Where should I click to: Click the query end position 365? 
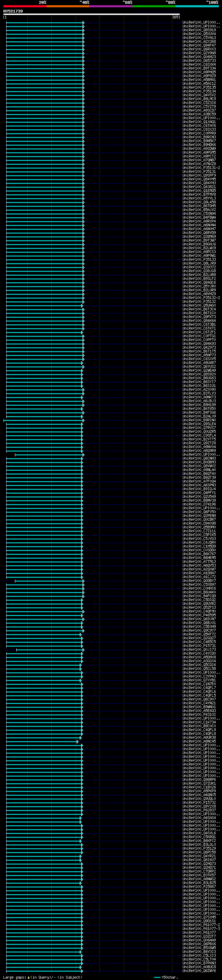175,17
